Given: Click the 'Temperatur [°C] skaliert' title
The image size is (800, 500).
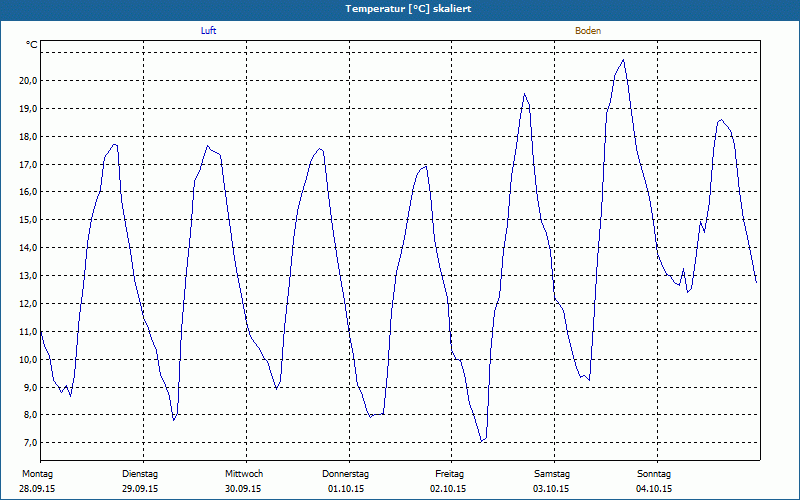Looking at the screenshot, I should [408, 9].
